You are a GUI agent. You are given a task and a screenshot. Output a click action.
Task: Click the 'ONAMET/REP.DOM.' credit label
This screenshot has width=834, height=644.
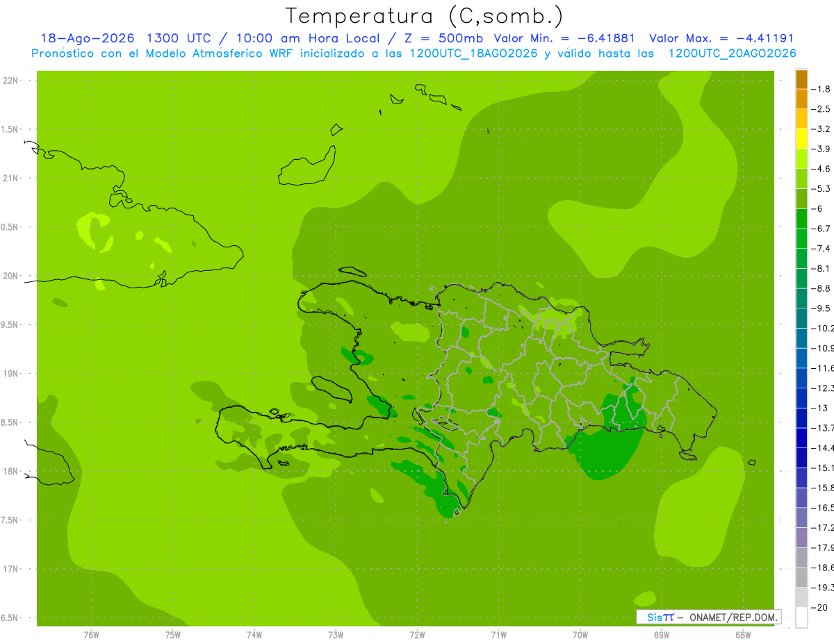click(x=734, y=617)
